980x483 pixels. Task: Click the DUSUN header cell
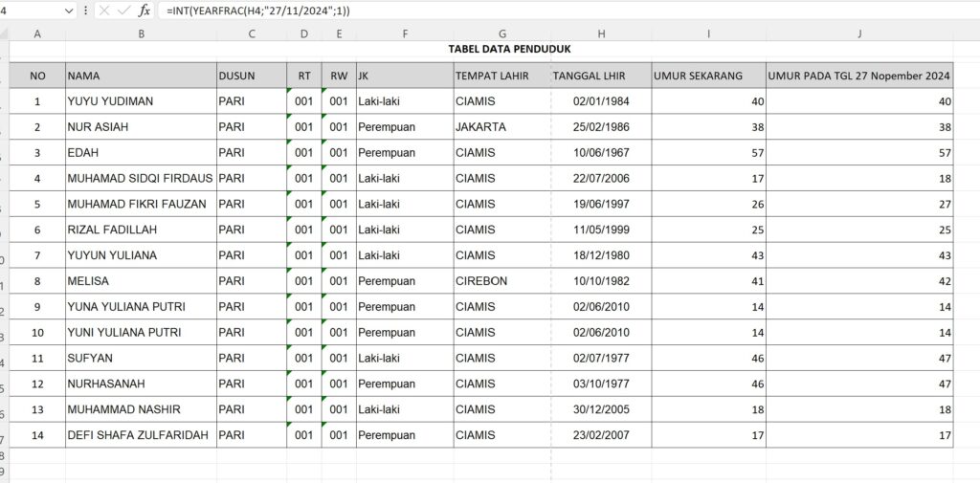252,76
